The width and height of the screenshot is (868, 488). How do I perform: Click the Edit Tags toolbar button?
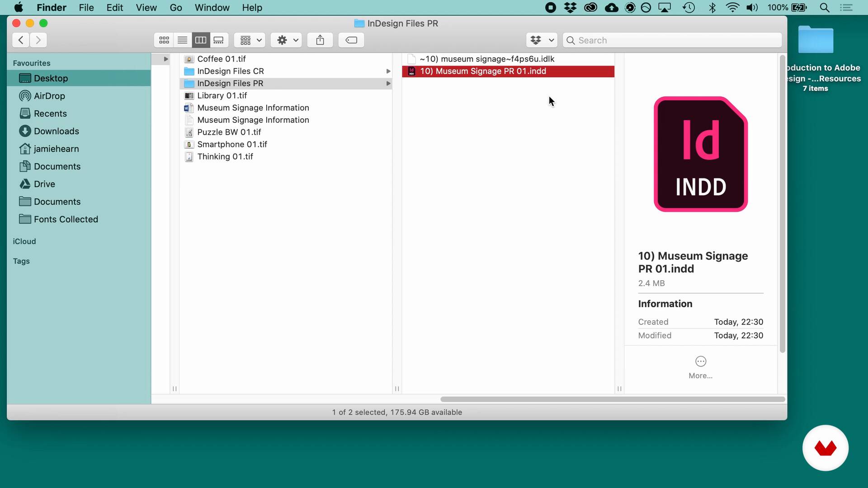(x=351, y=40)
